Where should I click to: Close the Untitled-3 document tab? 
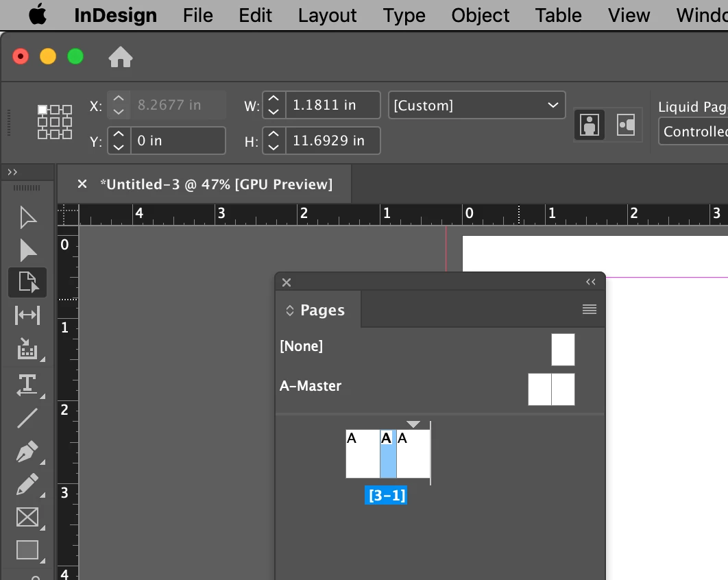(82, 184)
